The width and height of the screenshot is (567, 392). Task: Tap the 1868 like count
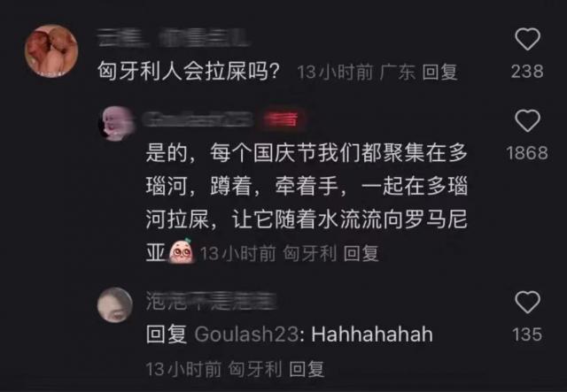(x=527, y=153)
